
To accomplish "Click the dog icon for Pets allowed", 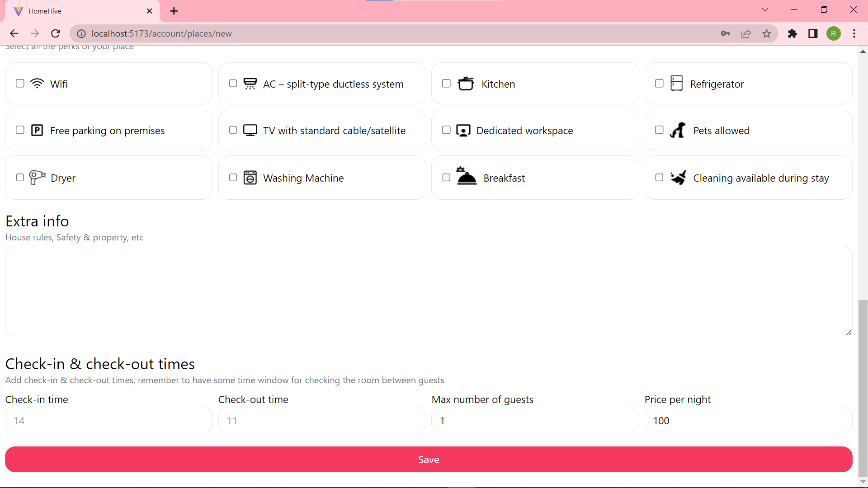I will coord(678,130).
